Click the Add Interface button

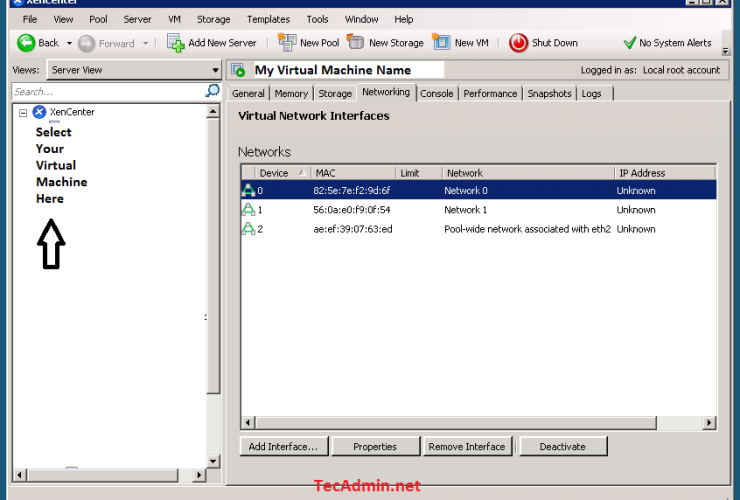pos(283,446)
